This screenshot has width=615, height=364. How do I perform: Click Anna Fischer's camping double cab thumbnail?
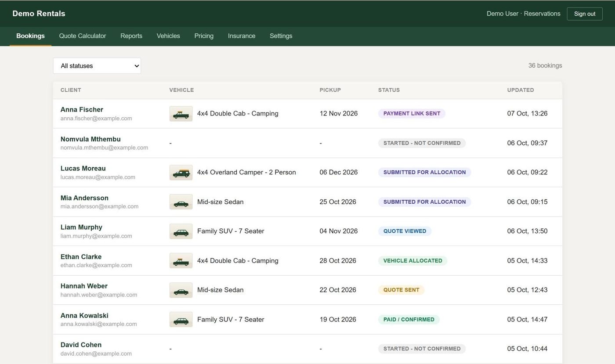click(181, 114)
